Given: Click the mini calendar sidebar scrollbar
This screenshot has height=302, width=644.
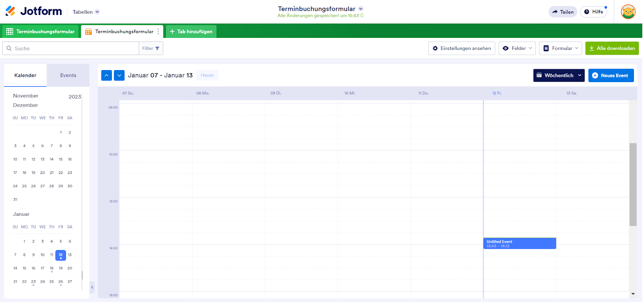Looking at the screenshot, I should tap(82, 275).
